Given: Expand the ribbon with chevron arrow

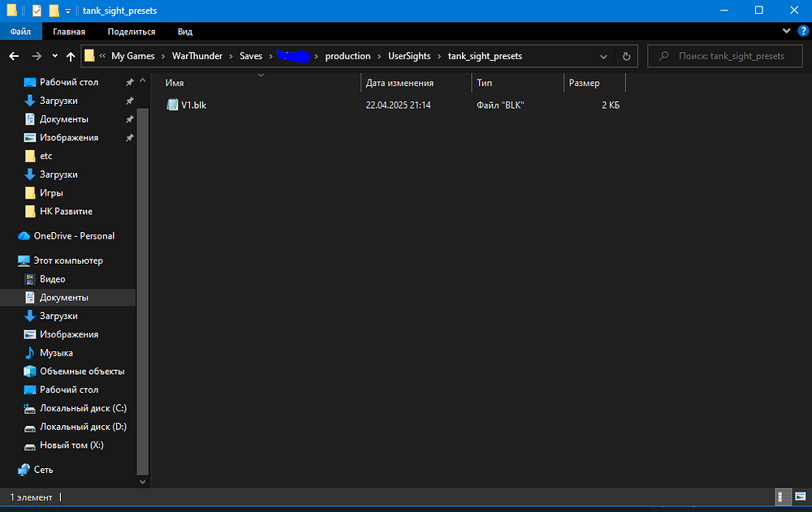Looking at the screenshot, I should 786,31.
